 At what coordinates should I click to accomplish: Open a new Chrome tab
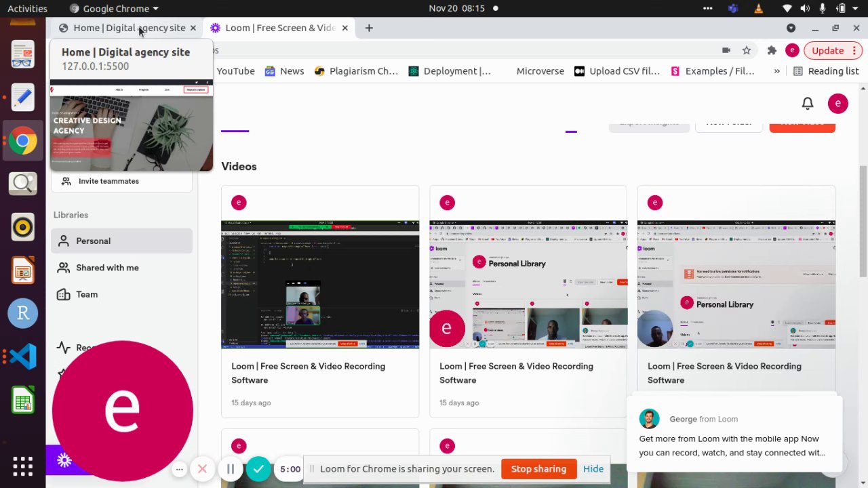(x=369, y=28)
